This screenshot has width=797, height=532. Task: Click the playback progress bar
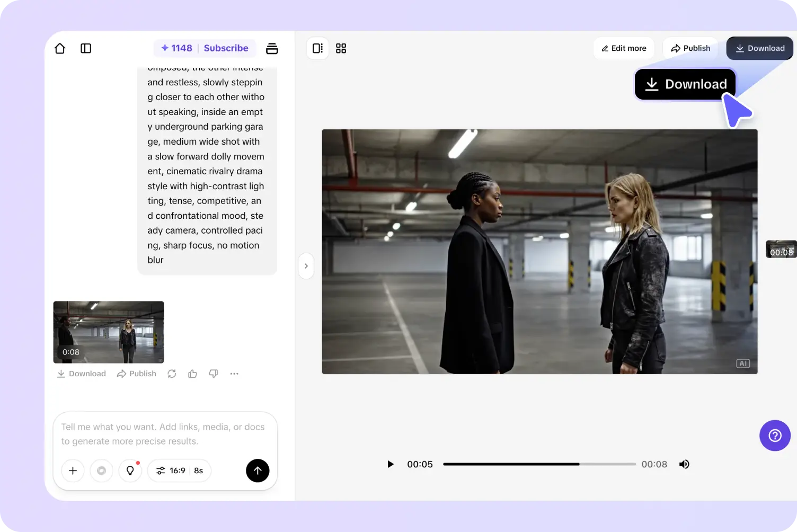click(539, 464)
